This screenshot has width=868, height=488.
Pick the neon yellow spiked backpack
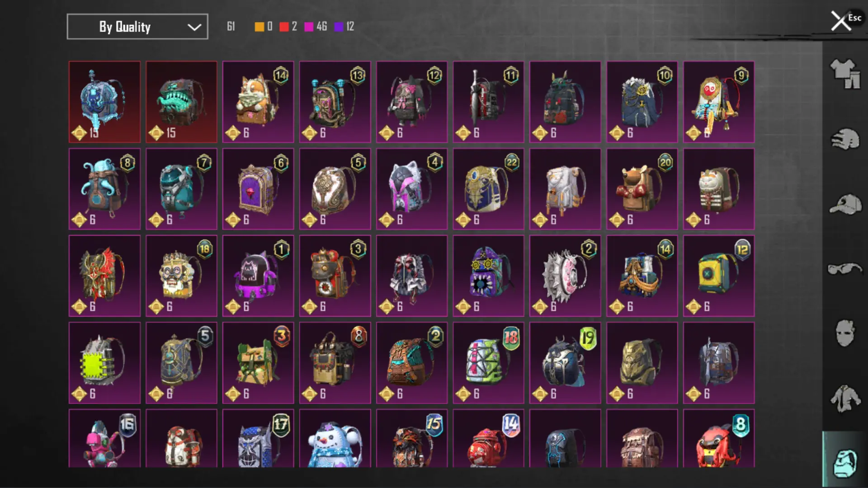click(x=104, y=363)
